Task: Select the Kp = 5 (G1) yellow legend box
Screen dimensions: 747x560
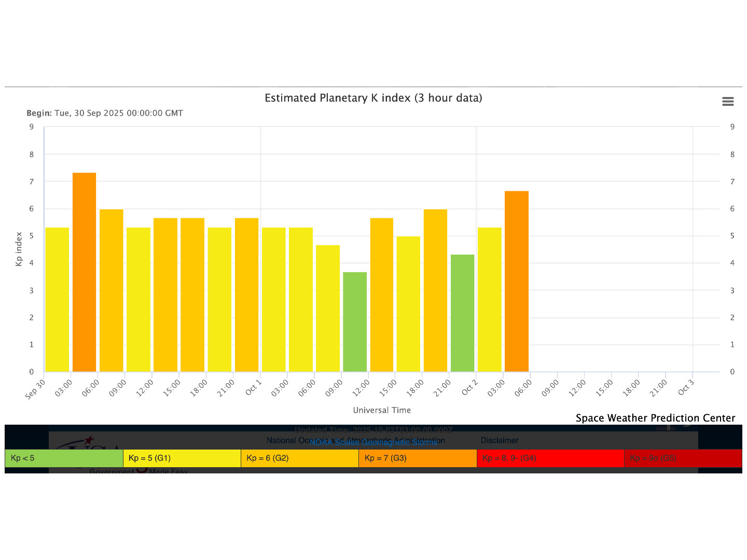Action: [x=182, y=458]
